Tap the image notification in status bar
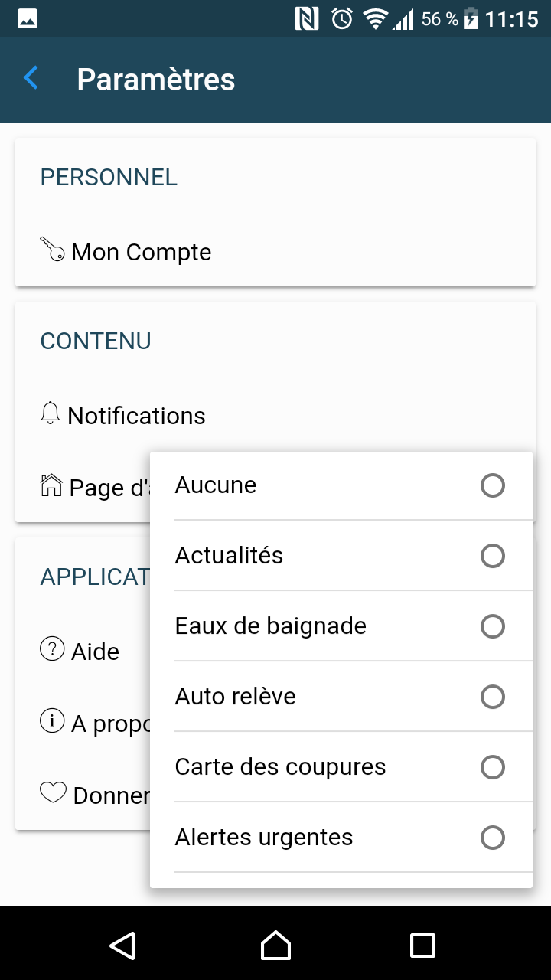This screenshot has height=980, width=551. (x=28, y=18)
